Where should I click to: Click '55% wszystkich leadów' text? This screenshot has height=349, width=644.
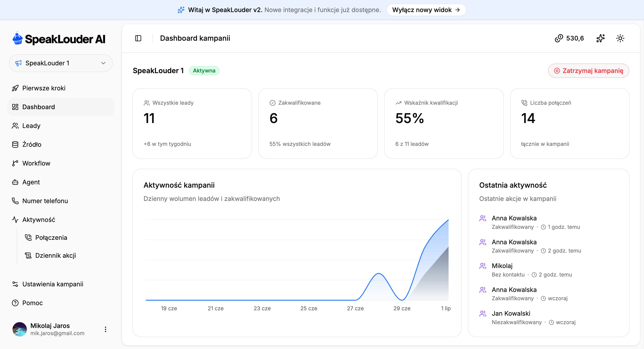(300, 144)
